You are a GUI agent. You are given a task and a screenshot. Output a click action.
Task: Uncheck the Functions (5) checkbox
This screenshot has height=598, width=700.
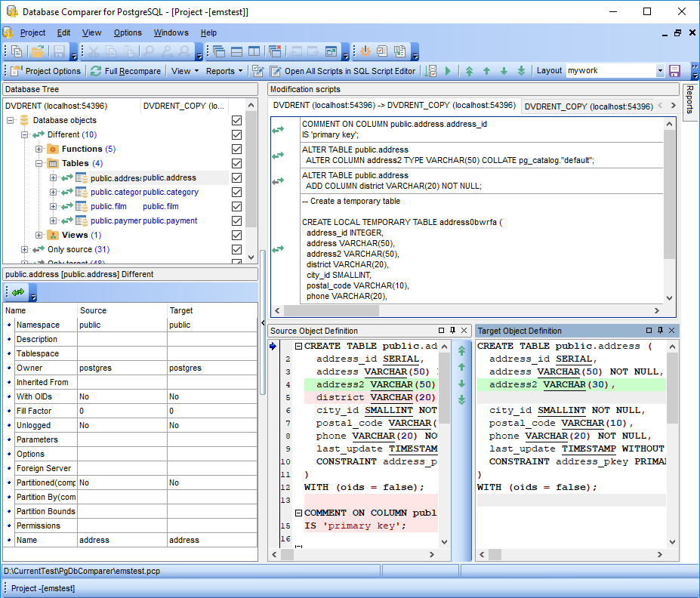click(x=236, y=149)
